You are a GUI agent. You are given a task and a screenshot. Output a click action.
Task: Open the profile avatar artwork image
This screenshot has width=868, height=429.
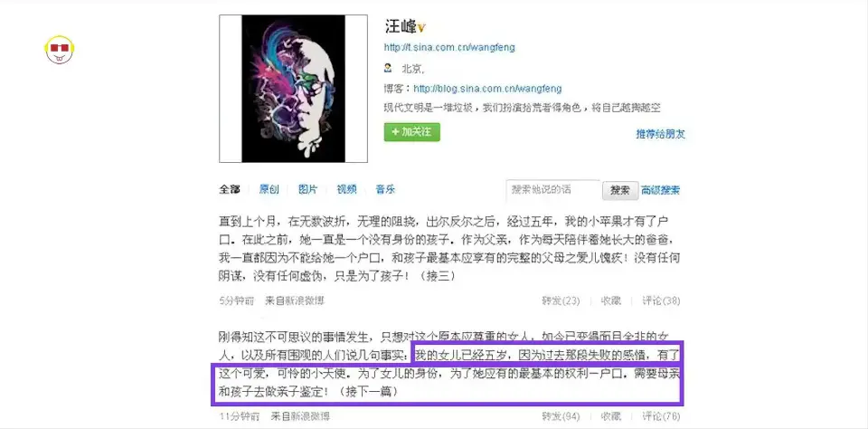[293, 89]
